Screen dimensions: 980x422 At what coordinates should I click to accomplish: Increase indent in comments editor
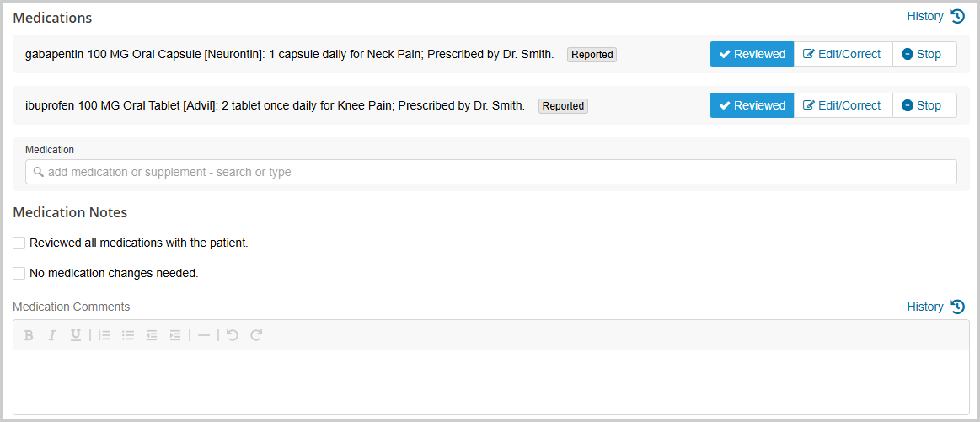(x=175, y=335)
